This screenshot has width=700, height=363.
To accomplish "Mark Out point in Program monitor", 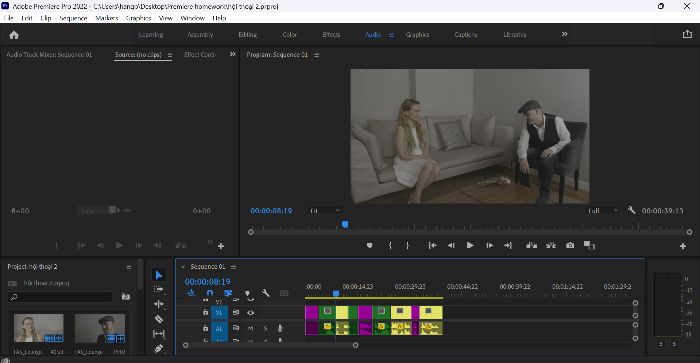I will click(x=408, y=246).
